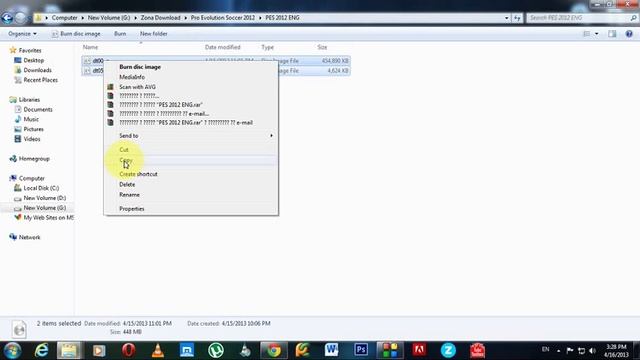Open New Volume (D:) in sidebar
Viewport: 640px width, 360px height.
click(44, 198)
